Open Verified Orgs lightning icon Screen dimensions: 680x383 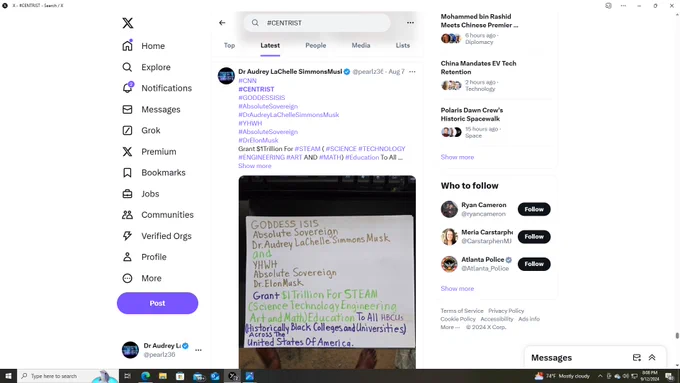point(127,236)
